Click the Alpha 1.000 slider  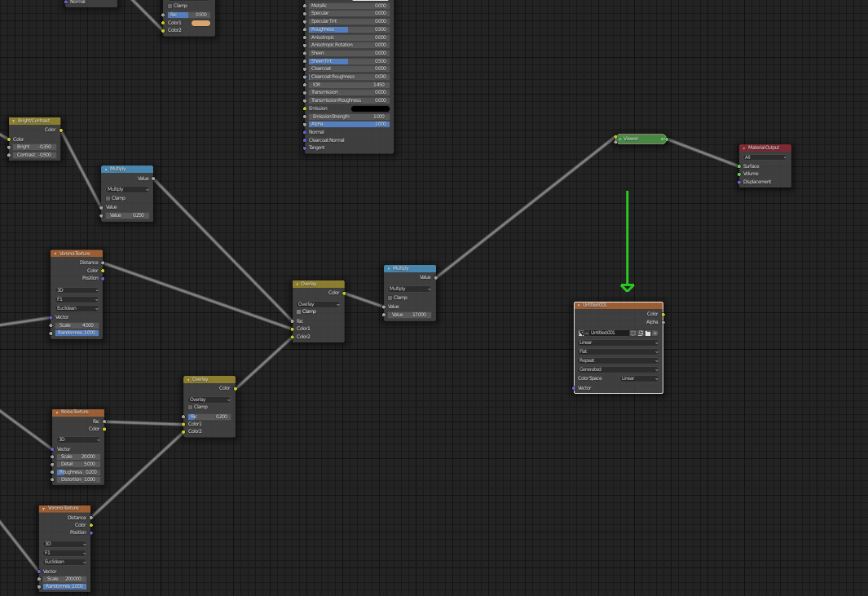click(349, 124)
